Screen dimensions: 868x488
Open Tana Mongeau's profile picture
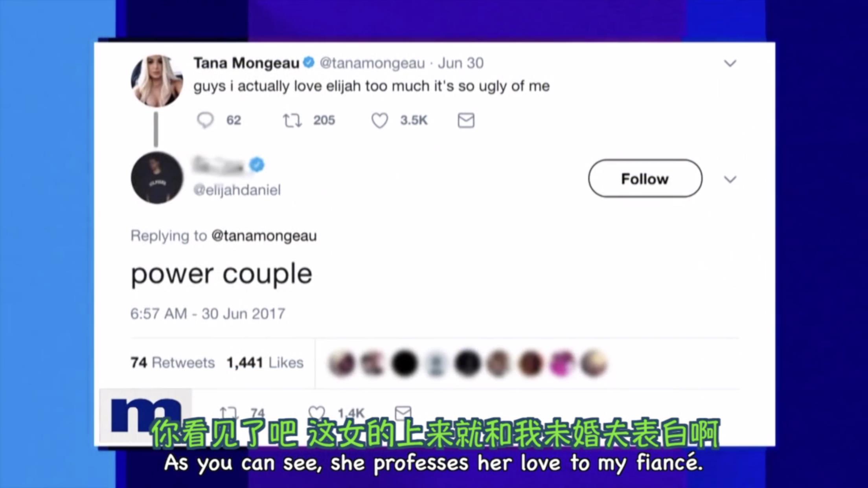tap(157, 81)
